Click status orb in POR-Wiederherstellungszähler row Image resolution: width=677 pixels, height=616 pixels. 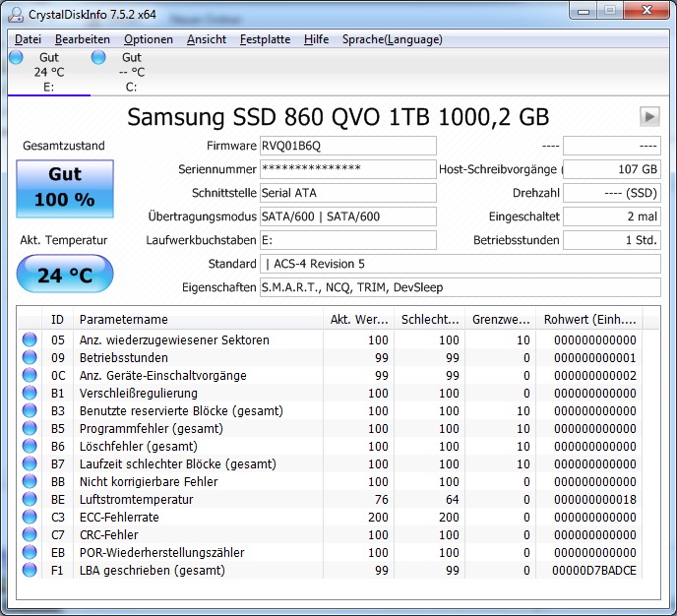coord(30,552)
